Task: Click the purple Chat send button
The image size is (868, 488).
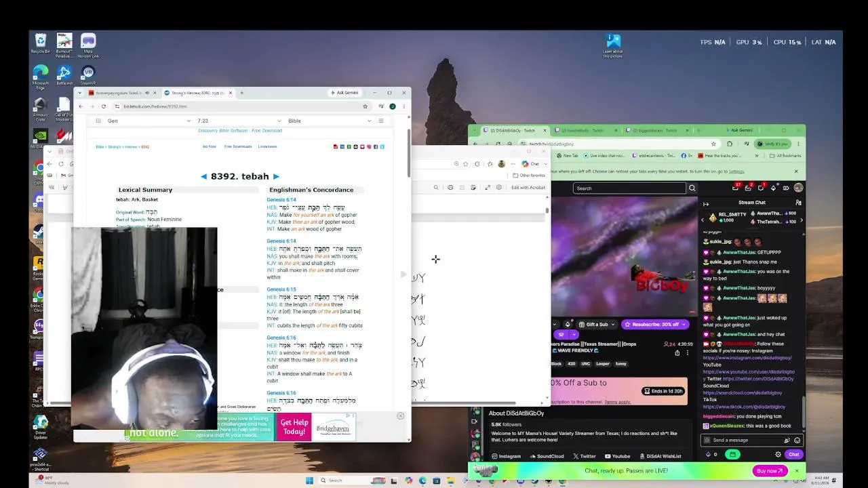Action: coord(793,455)
